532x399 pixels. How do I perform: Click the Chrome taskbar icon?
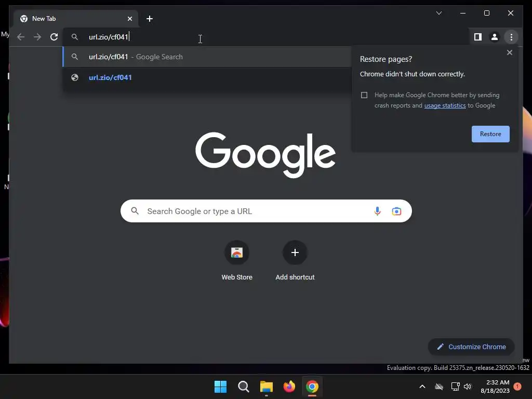pos(312,387)
